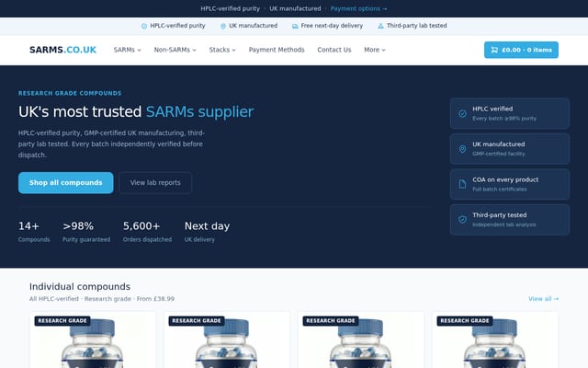The image size is (588, 368).
Task: Open the Payment Methods page
Action: (x=277, y=50)
